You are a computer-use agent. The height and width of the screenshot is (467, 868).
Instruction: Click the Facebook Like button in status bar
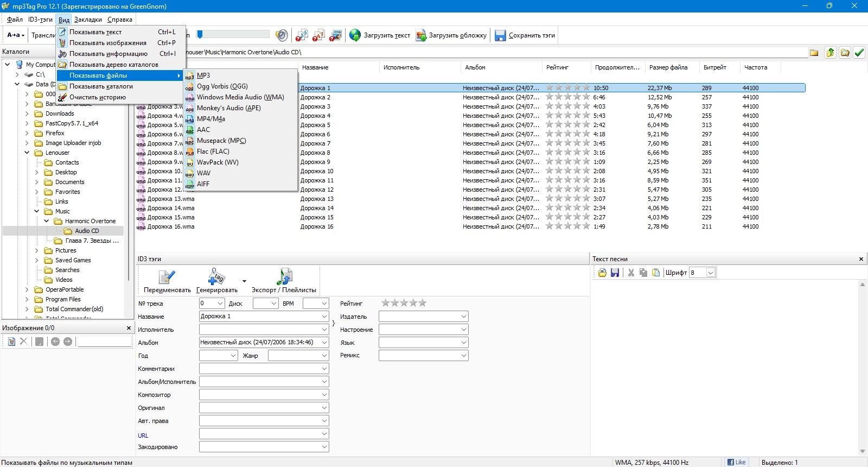point(736,462)
